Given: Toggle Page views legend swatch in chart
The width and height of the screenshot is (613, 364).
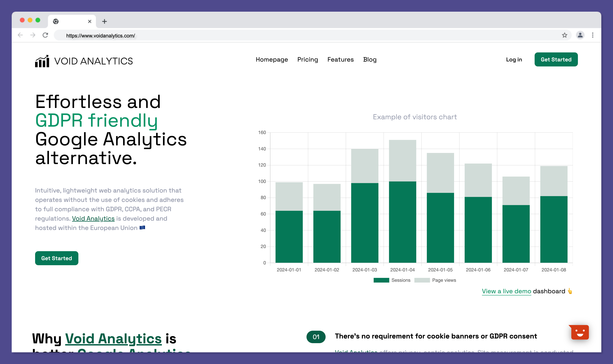Looking at the screenshot, I should 422,280.
